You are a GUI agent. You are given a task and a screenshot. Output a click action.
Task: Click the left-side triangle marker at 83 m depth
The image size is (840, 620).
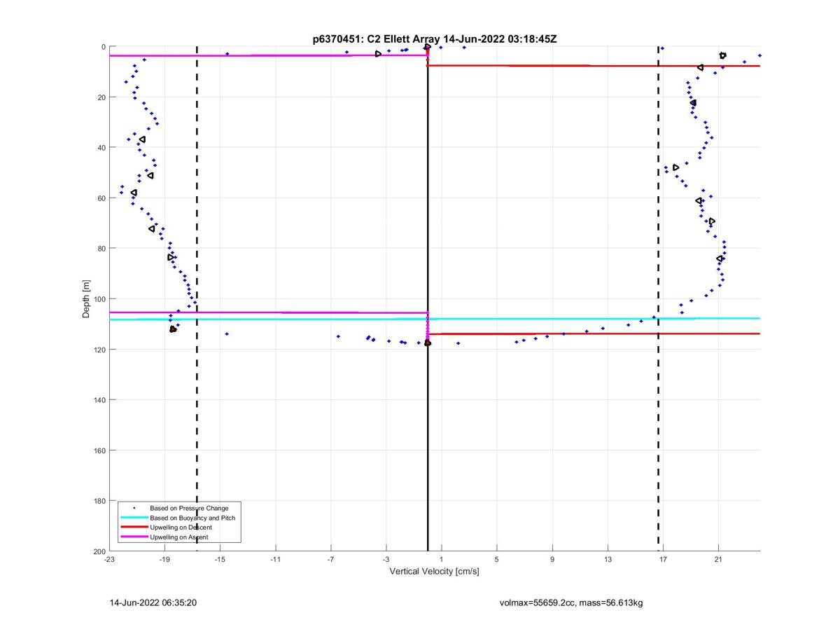(171, 257)
